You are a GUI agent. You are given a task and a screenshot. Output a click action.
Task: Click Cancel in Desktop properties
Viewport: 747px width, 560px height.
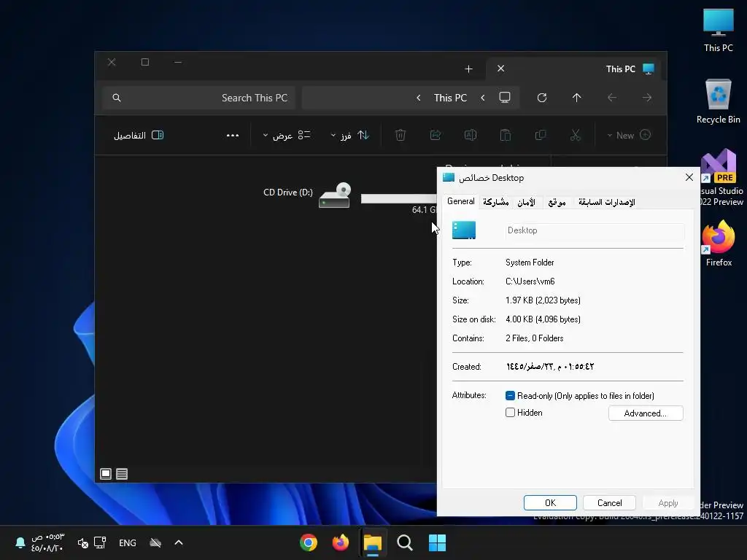[x=609, y=503]
